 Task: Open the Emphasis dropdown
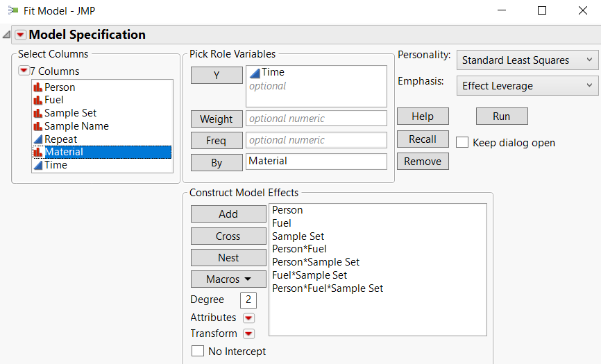527,86
